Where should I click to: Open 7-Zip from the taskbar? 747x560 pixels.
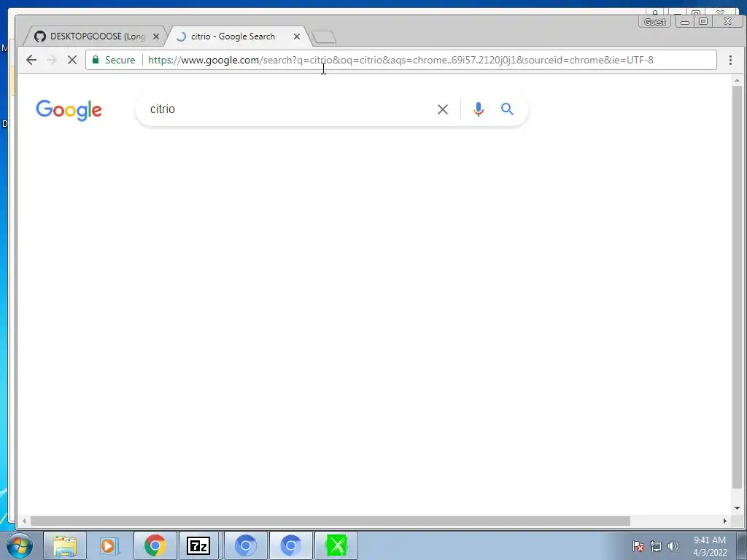198,545
